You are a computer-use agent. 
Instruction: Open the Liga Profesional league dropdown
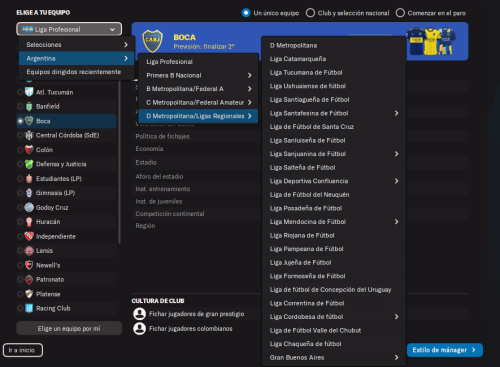pyautogui.click(x=69, y=29)
